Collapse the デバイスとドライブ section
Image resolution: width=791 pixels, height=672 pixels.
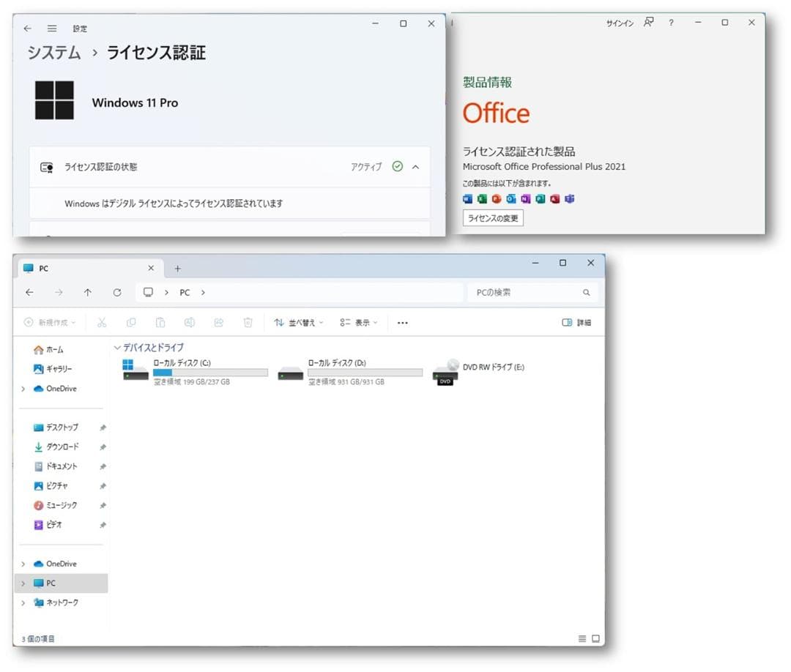117,347
